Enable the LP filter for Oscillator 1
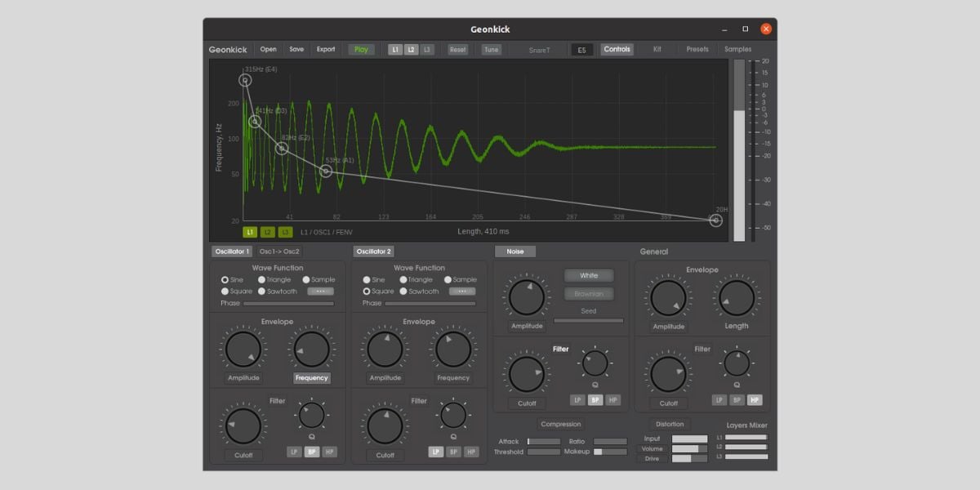980x490 pixels. click(294, 452)
